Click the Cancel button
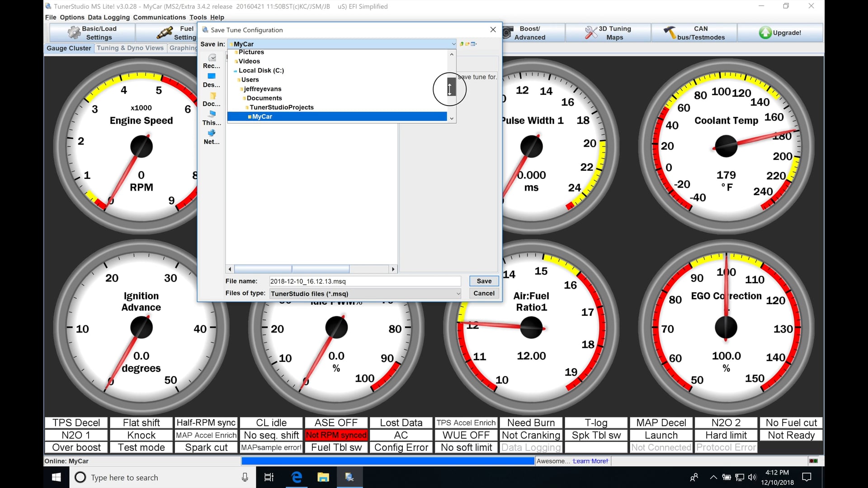868x488 pixels. 484,293
